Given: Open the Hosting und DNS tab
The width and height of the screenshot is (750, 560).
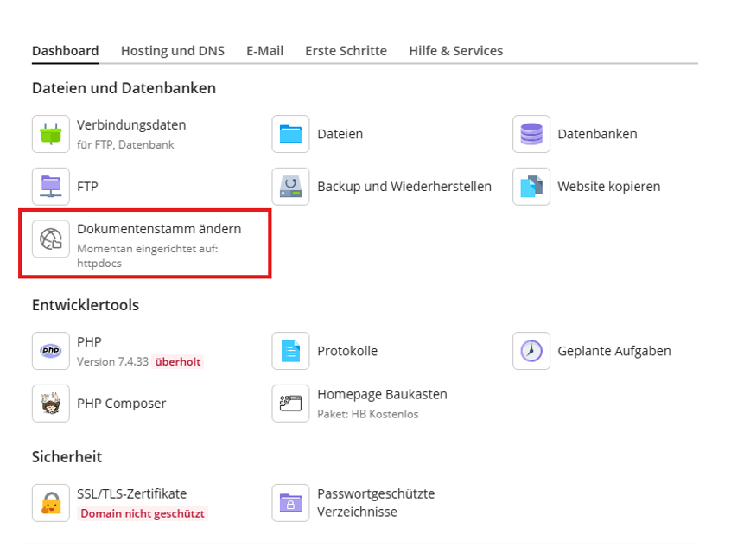Looking at the screenshot, I should pos(173,51).
